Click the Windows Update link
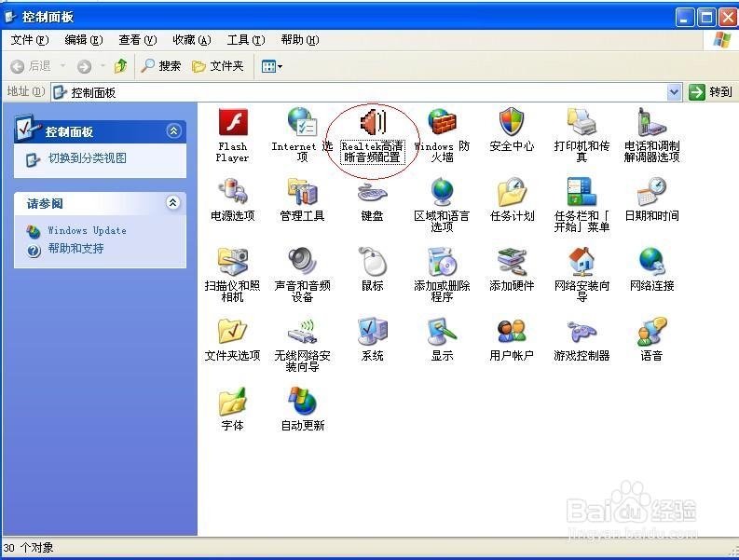This screenshot has width=739, height=560. click(x=88, y=230)
